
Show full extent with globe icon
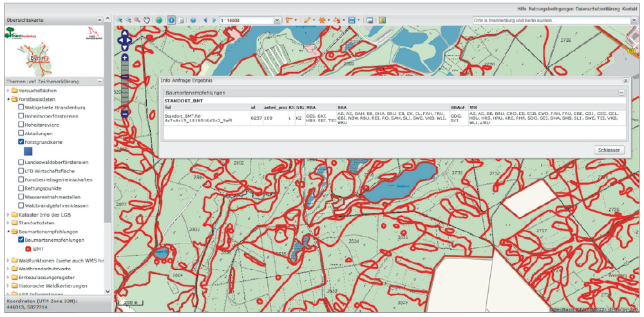(x=158, y=20)
